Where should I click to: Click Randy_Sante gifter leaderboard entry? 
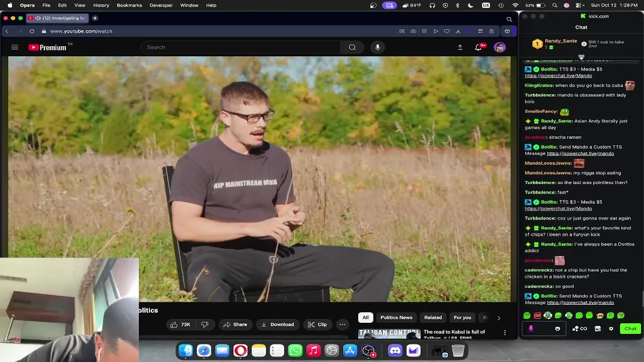tap(555, 44)
